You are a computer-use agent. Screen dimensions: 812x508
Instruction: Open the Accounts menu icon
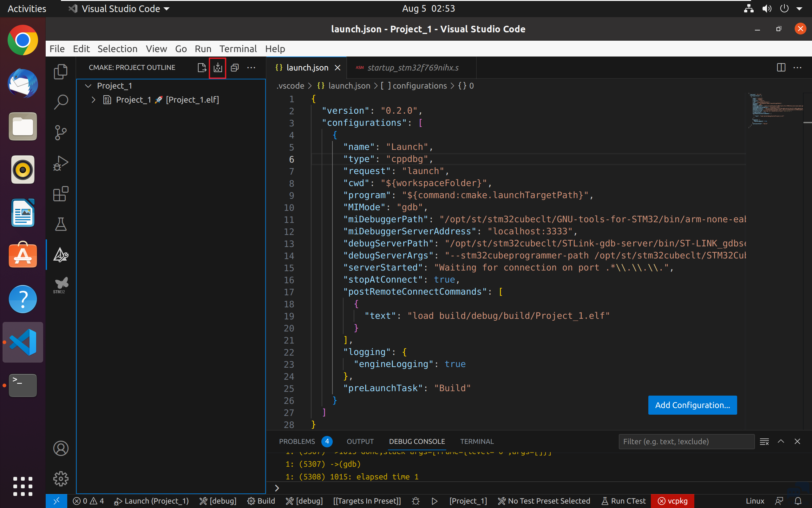pos(61,449)
